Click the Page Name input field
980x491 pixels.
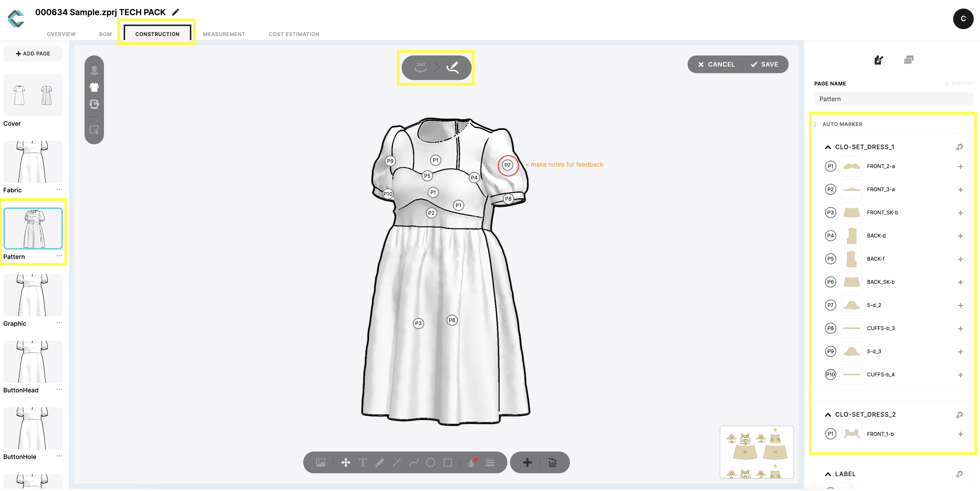coord(893,99)
